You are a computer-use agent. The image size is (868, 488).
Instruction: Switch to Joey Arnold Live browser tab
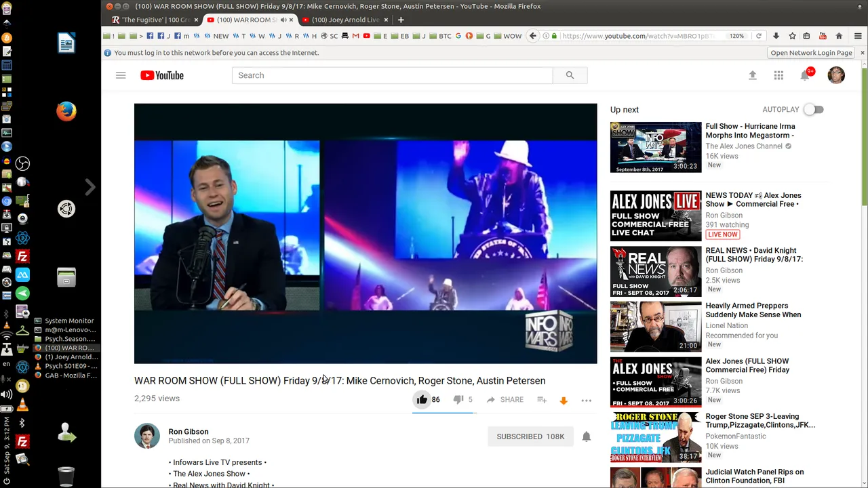(344, 20)
